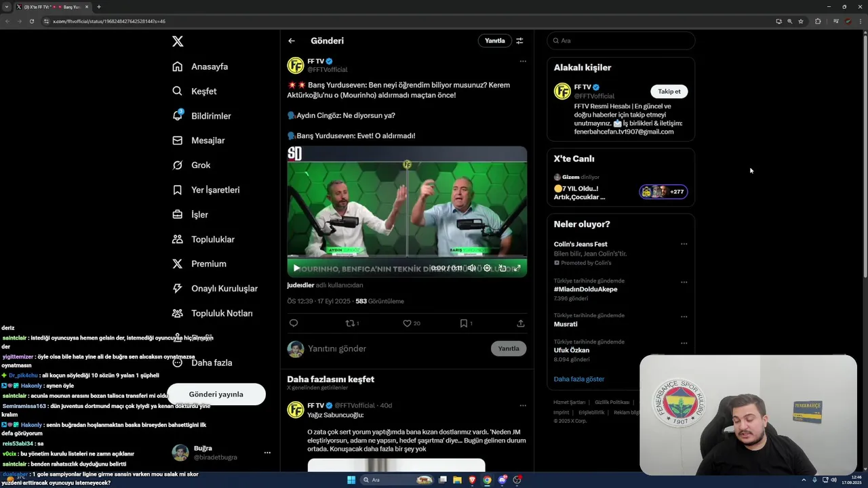Open Mesajlar inbox
This screenshot has width=868, height=488.
(x=198, y=140)
